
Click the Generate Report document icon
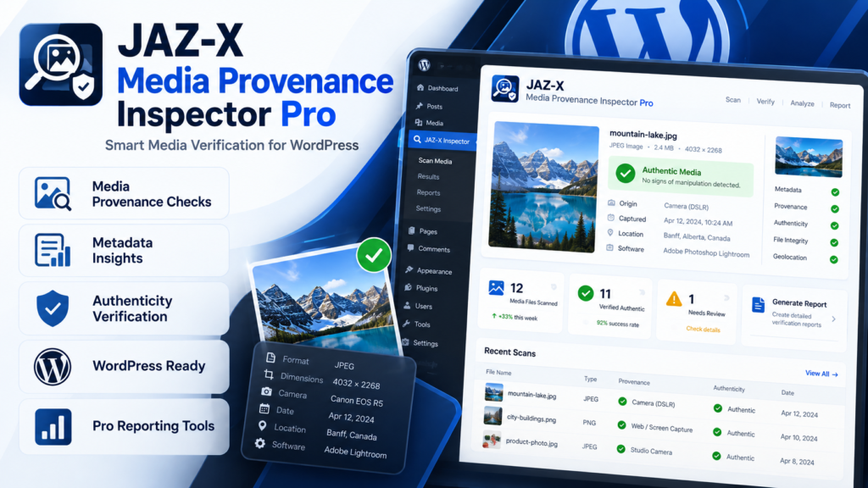[x=759, y=305]
